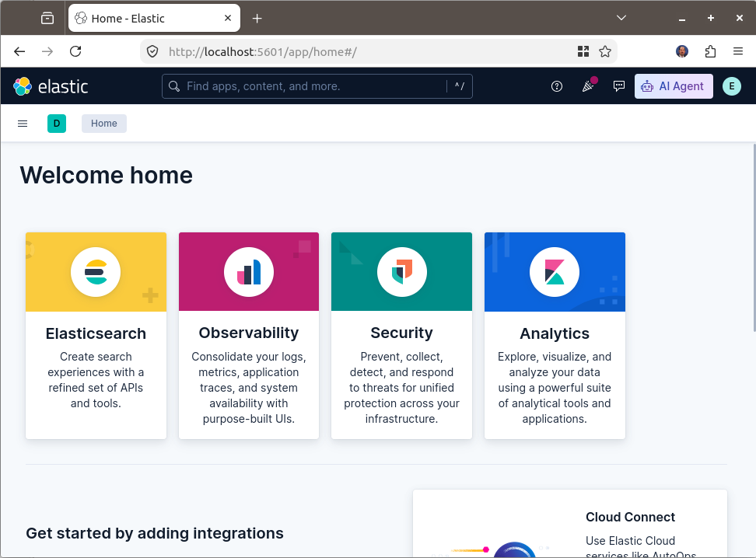Reload the page with refresh icon
The image size is (756, 558).
pyautogui.click(x=75, y=51)
